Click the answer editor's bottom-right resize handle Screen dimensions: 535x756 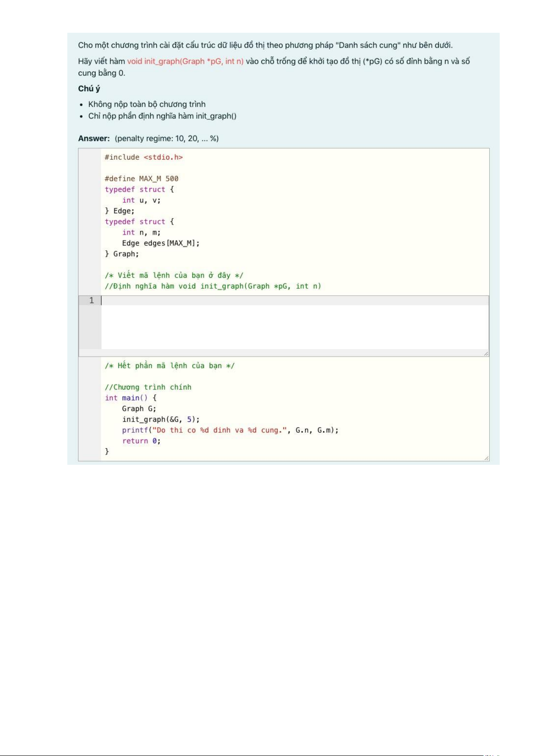486,354
